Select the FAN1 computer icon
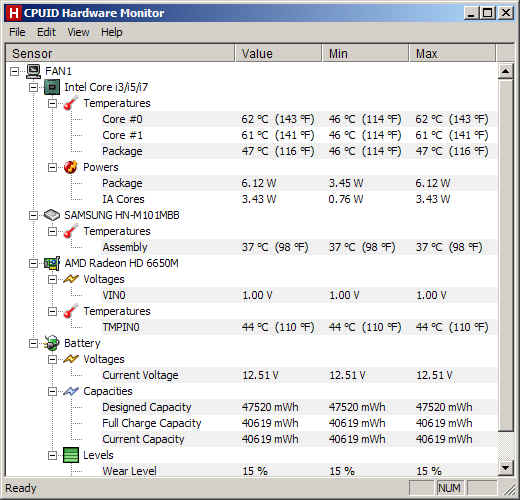 (33, 71)
